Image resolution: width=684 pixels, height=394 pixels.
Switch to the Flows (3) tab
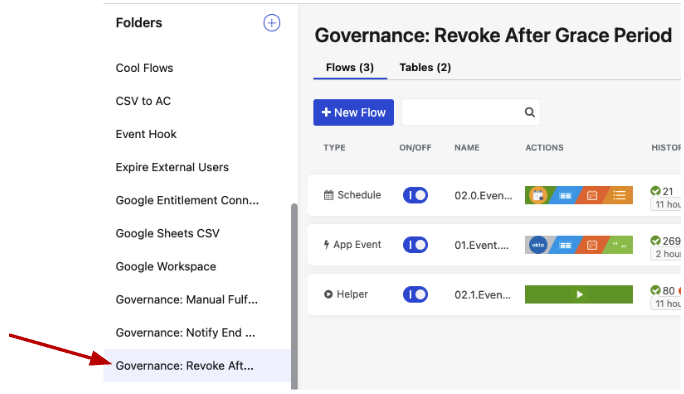(x=350, y=68)
